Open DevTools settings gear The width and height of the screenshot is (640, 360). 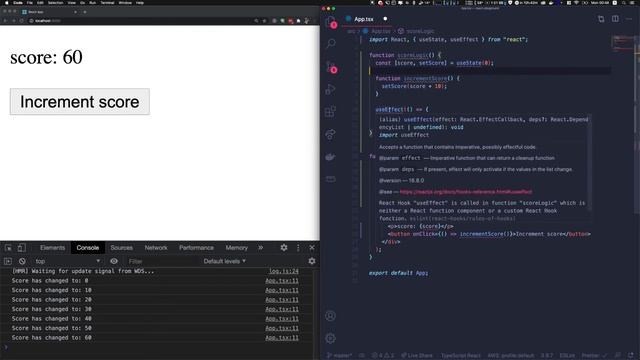point(284,247)
